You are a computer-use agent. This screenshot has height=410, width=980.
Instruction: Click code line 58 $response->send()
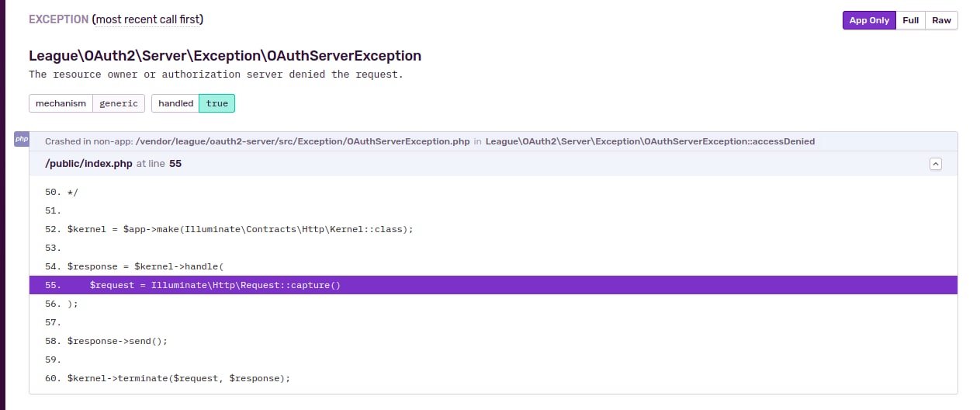pyautogui.click(x=117, y=341)
